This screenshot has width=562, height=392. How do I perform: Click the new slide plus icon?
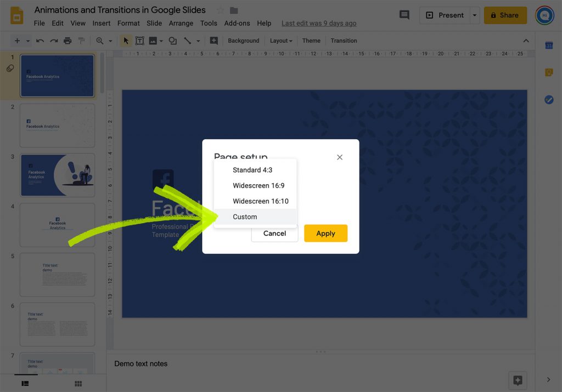coord(17,41)
